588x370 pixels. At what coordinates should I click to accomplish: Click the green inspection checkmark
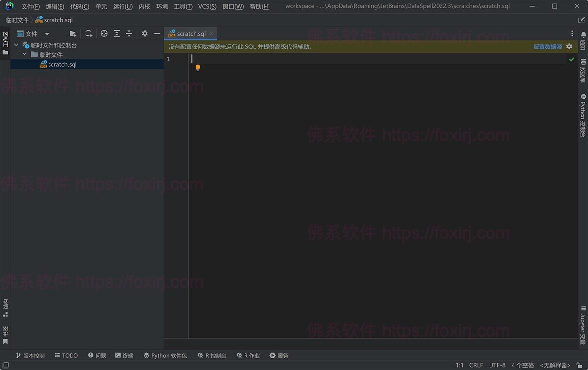(571, 59)
